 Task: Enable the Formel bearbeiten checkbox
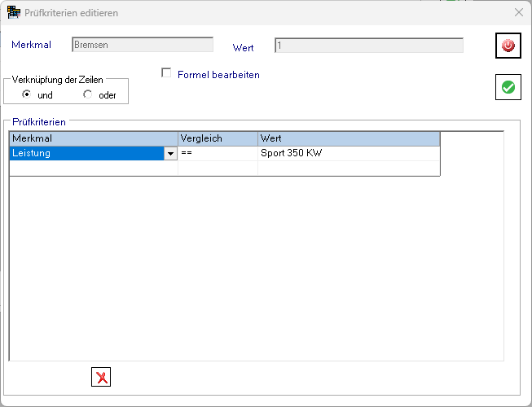167,74
